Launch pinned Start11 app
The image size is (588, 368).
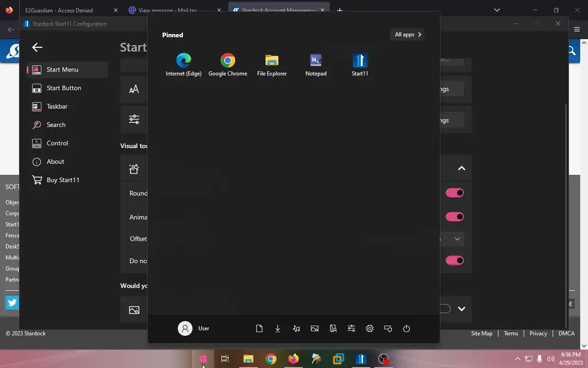tap(360, 65)
